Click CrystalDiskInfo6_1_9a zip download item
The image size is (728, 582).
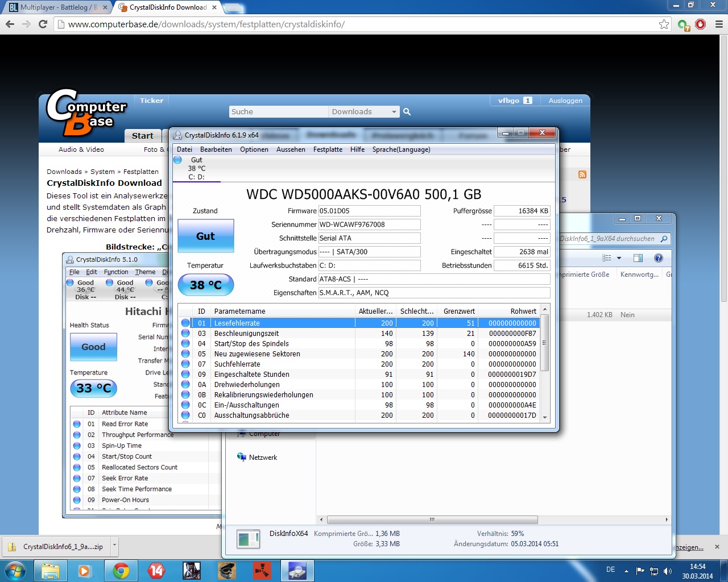click(56, 546)
